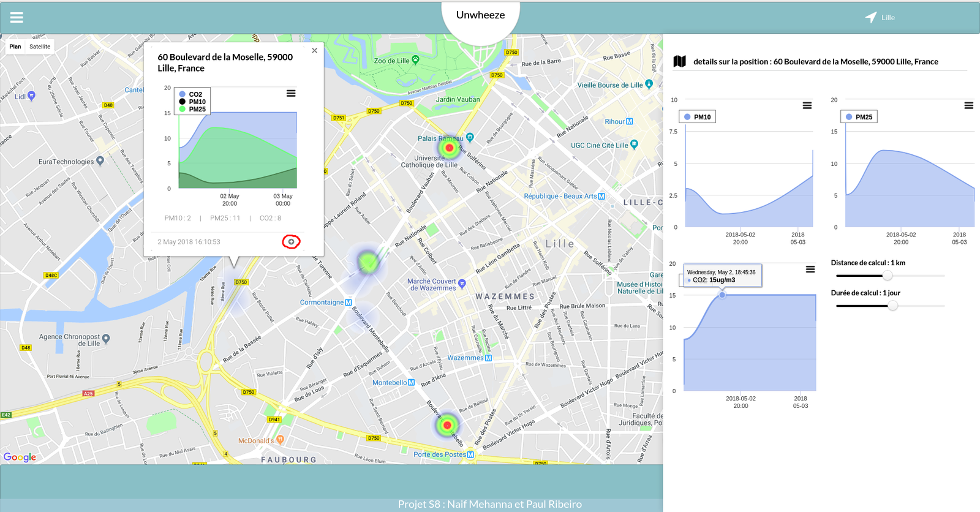The image size is (980, 512).
Task: Toggle PM25 series in popup legend
Action: [197, 109]
